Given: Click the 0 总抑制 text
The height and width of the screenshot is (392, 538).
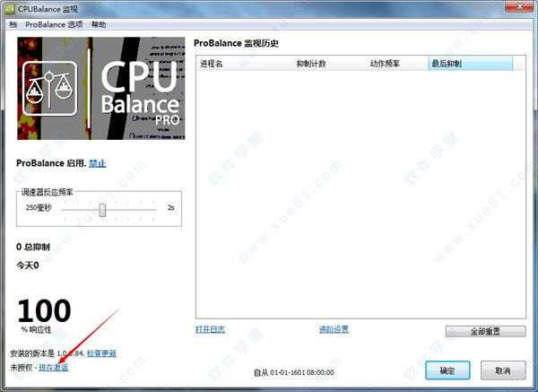Looking at the screenshot, I should [x=33, y=247].
